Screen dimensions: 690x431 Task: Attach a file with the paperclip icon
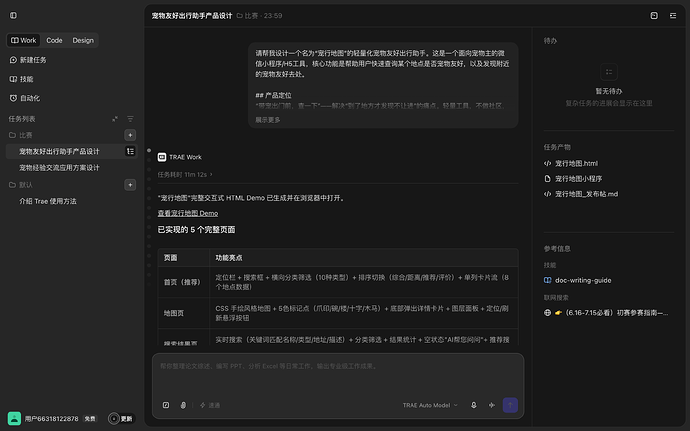tap(183, 405)
